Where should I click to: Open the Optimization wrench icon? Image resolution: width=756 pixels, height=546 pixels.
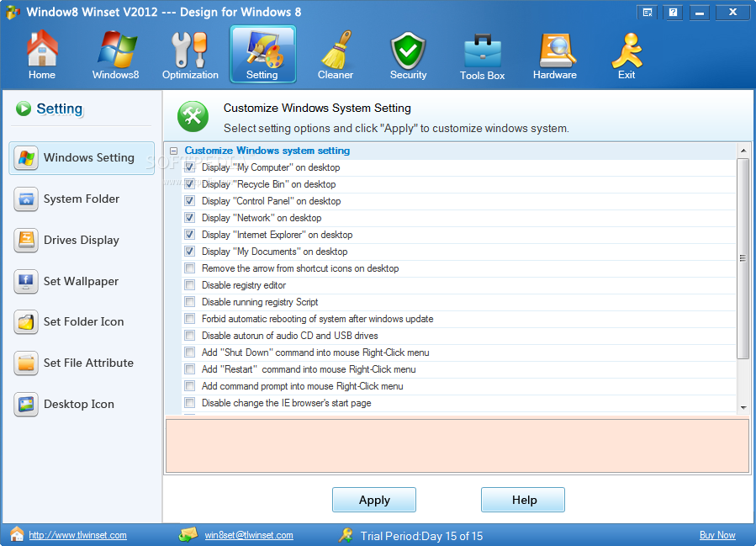click(x=190, y=54)
